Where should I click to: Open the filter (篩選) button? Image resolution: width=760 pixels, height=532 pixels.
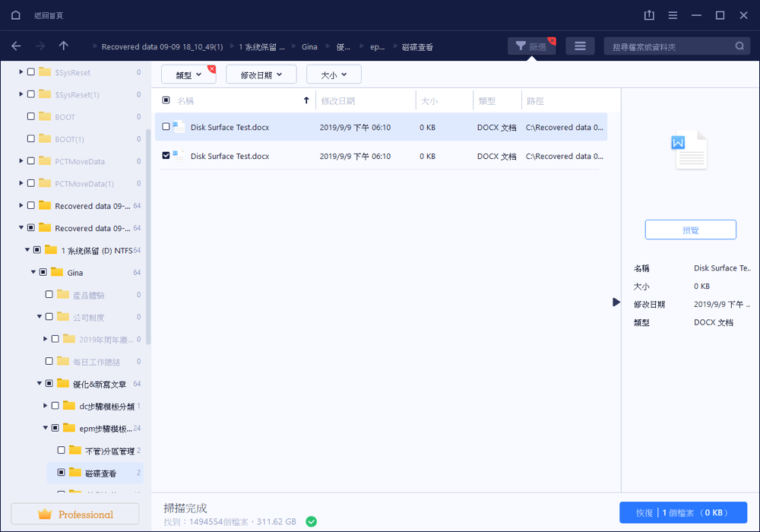click(531, 46)
